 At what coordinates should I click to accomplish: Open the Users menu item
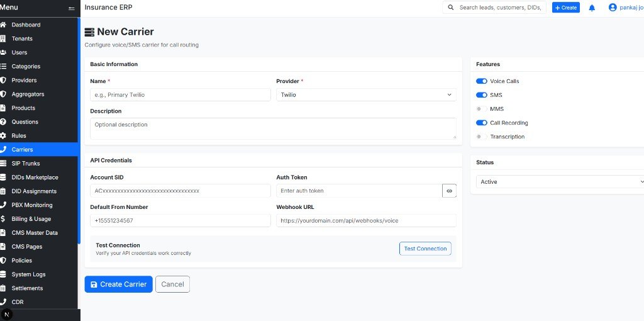tap(38, 52)
